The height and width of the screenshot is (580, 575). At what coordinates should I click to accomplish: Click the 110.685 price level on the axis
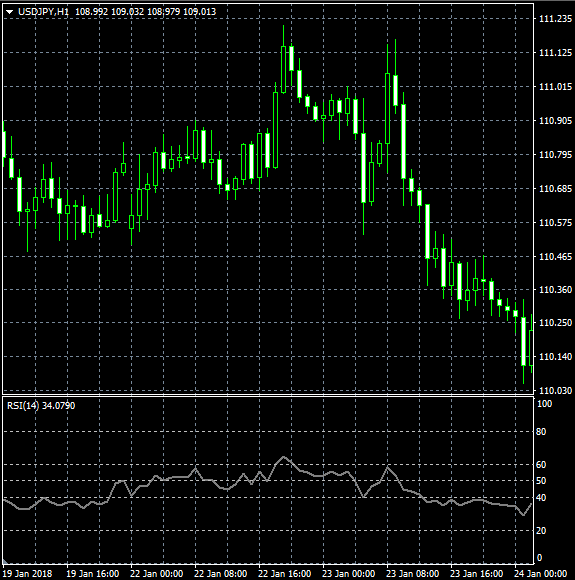coord(555,189)
